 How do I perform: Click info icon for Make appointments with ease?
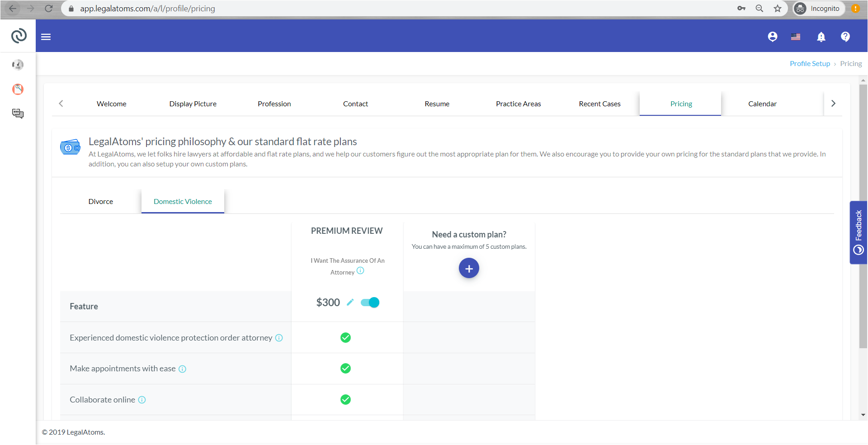click(x=182, y=369)
